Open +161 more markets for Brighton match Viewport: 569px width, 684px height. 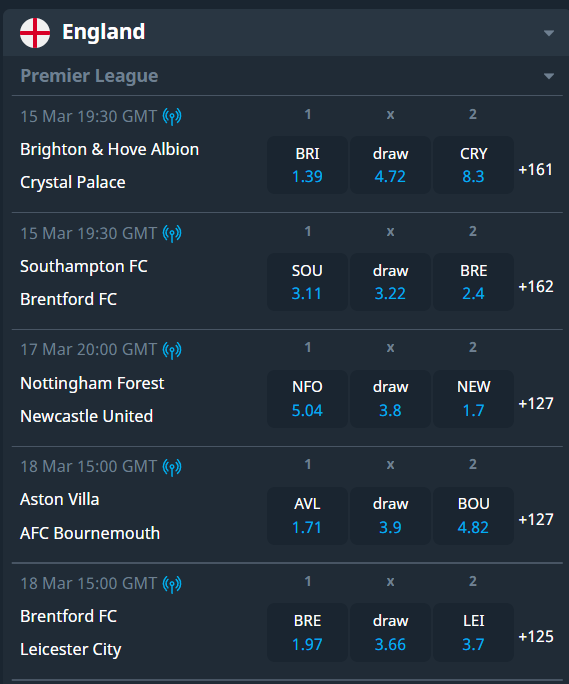click(535, 169)
